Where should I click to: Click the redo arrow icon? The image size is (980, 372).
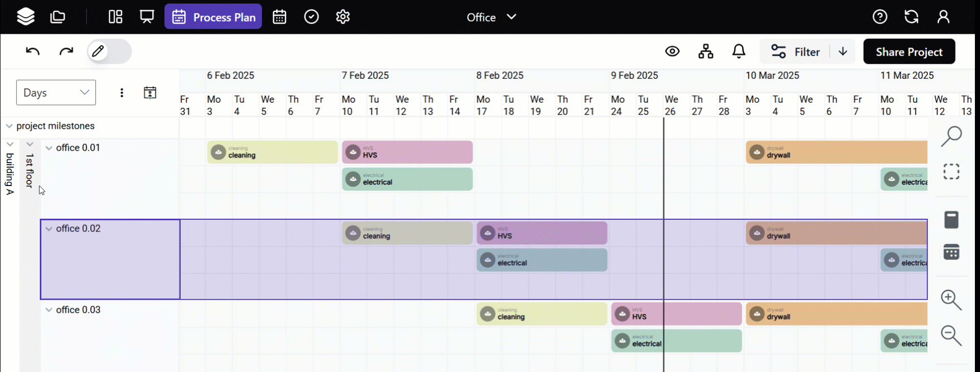66,51
